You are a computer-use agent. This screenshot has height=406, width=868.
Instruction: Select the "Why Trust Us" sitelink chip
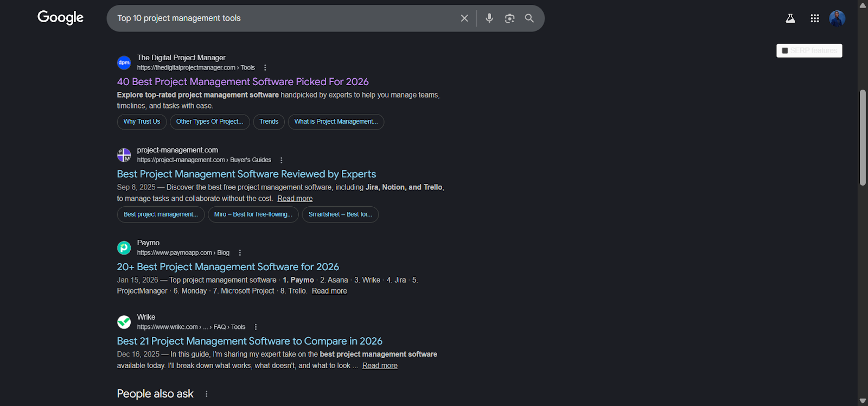pyautogui.click(x=142, y=122)
